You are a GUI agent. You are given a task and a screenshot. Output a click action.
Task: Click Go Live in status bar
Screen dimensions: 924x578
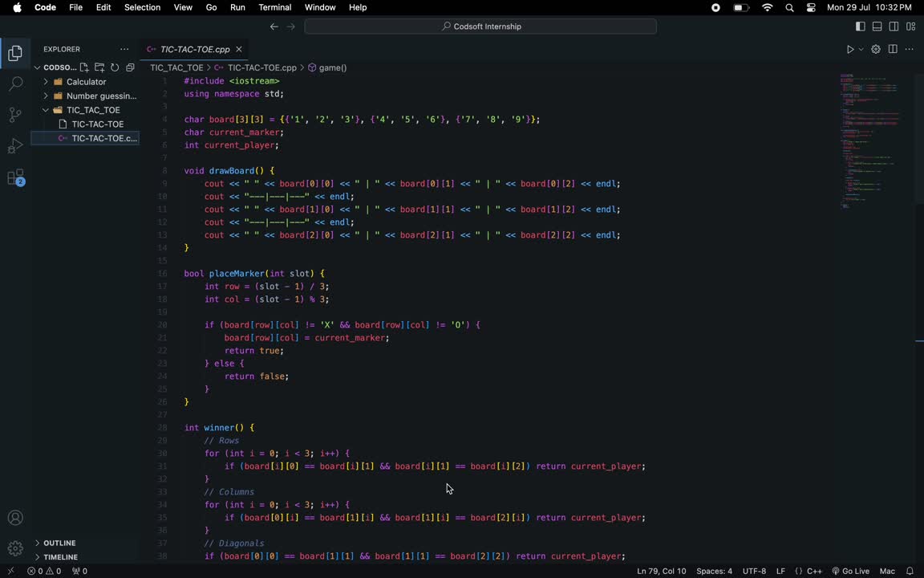850,571
